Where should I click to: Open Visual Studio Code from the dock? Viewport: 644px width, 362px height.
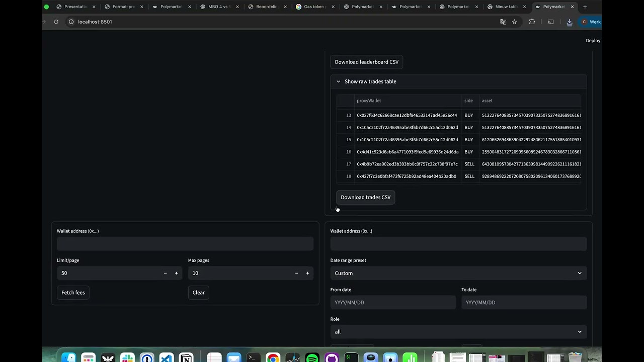pyautogui.click(x=167, y=357)
